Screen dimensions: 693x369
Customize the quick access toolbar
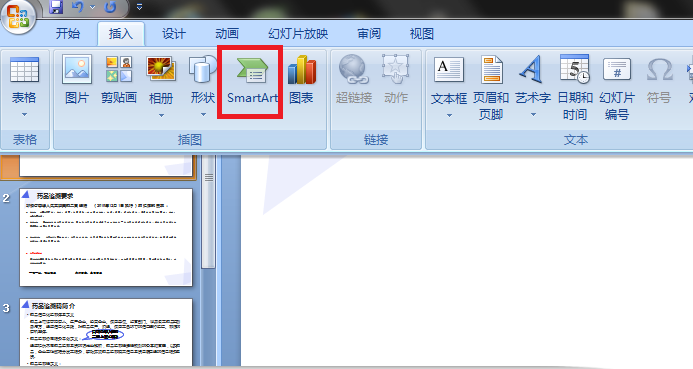click(x=139, y=7)
